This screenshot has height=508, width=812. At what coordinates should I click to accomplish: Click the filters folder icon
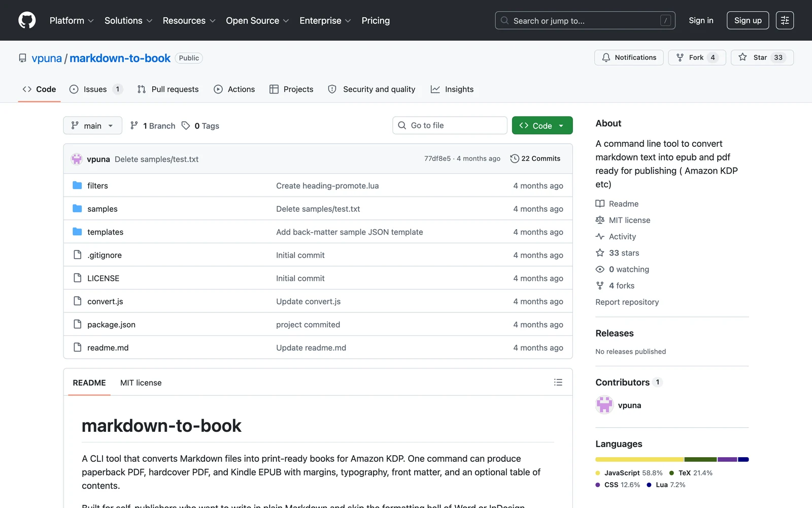pos(77,185)
